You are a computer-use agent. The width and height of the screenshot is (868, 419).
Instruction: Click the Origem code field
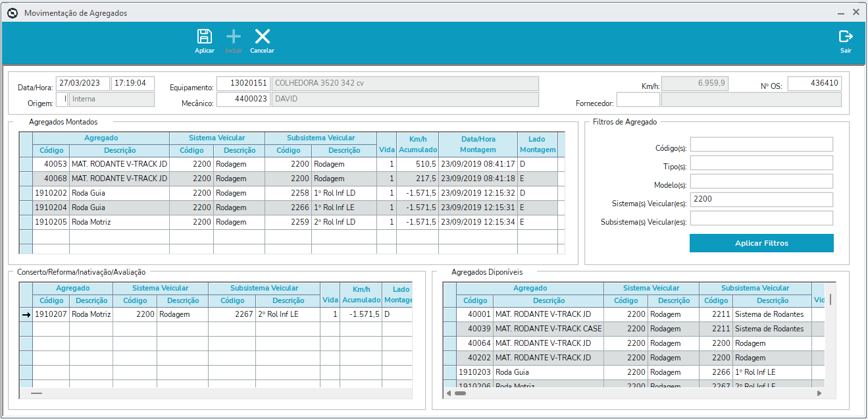click(61, 99)
